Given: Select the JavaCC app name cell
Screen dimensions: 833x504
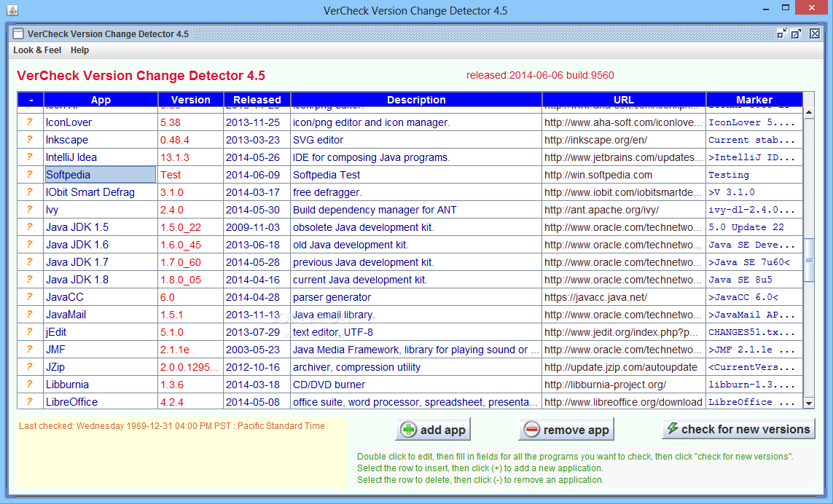Looking at the screenshot, I should (x=101, y=297).
